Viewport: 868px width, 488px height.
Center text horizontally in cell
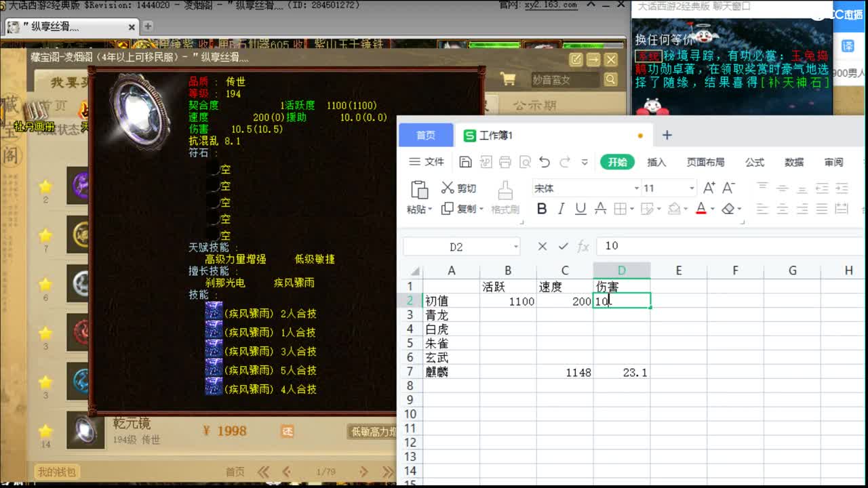click(782, 209)
